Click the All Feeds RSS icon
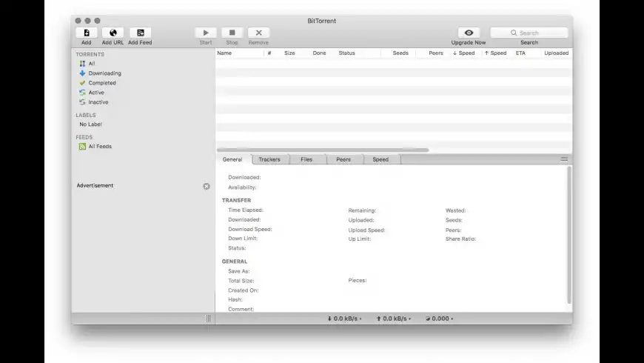The height and width of the screenshot is (363, 644). (82, 147)
